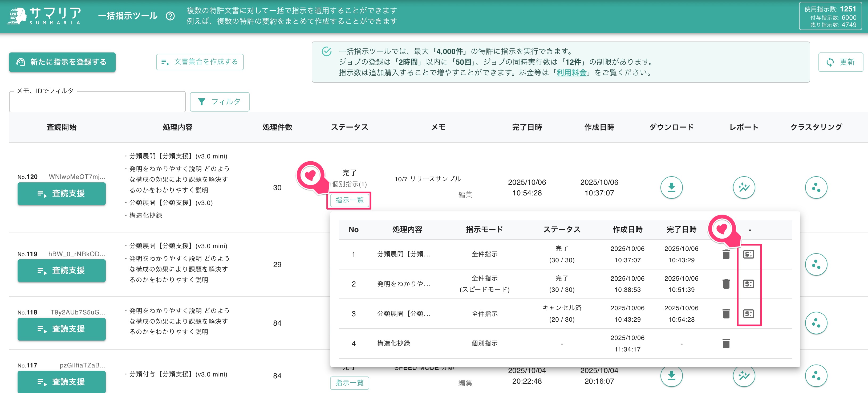The image size is (868, 393).
Task: Open the 利用料金 link
Action: point(571,73)
